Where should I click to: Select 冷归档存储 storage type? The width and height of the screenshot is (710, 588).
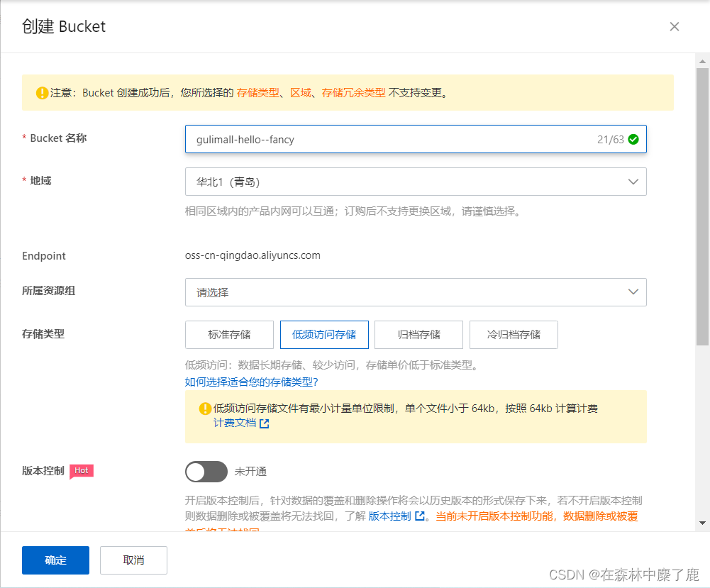point(514,335)
